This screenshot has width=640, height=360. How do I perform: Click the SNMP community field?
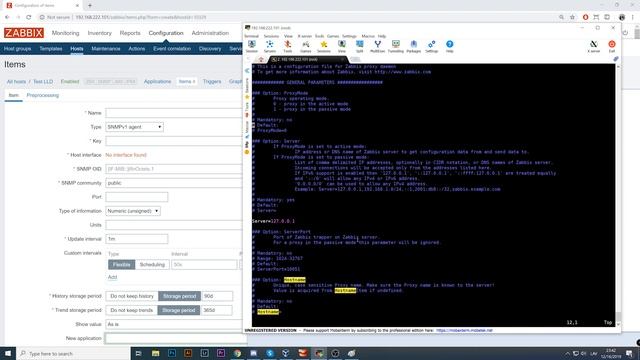tap(173, 183)
